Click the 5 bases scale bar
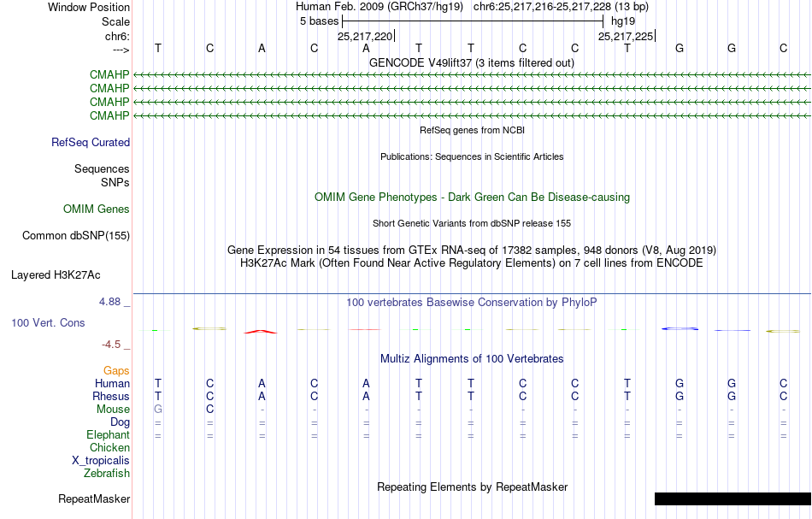The image size is (812, 519). (473, 21)
